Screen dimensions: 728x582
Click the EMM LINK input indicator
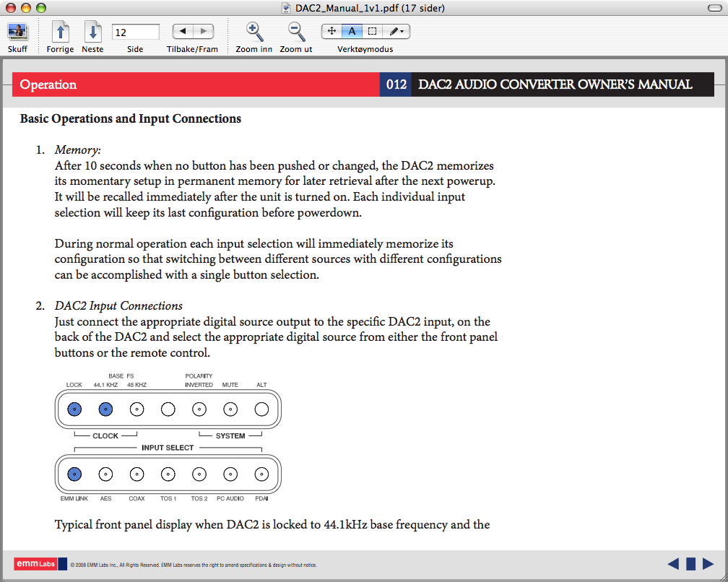[74, 474]
